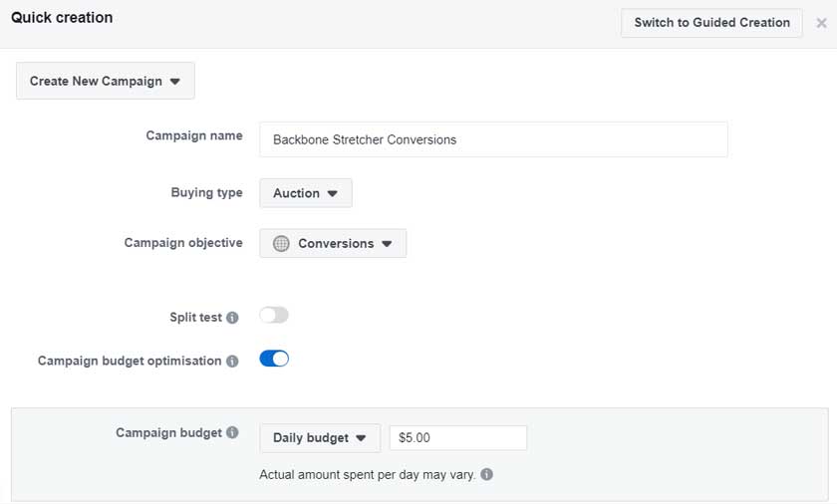The image size is (837, 504).
Task: Close the Quick creation dialog
Action: point(821,23)
